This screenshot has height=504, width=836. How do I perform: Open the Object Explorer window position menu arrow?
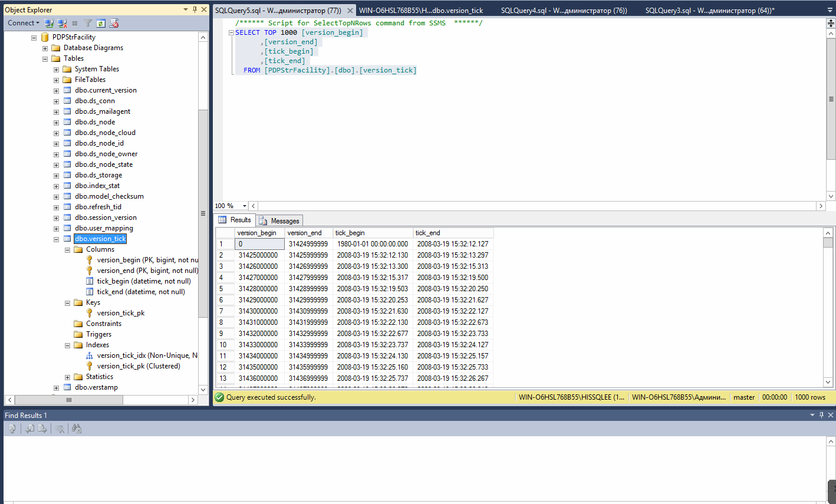click(186, 9)
